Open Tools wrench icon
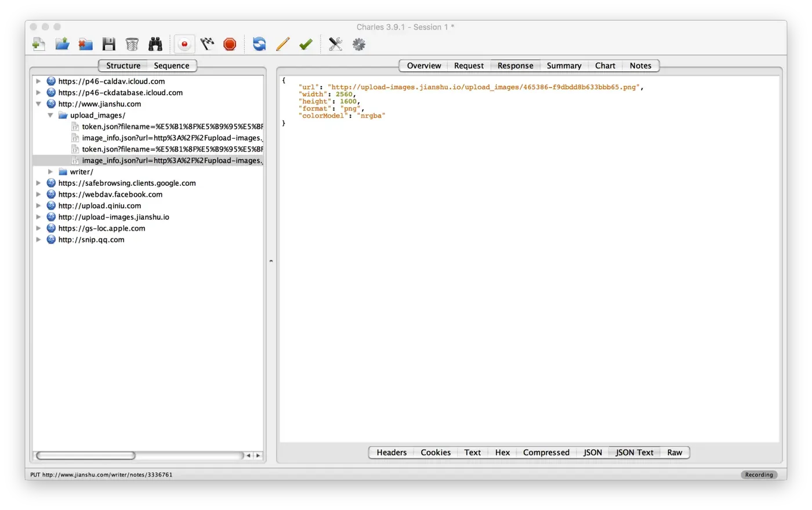Image resolution: width=812 pixels, height=510 pixels. [x=335, y=44]
